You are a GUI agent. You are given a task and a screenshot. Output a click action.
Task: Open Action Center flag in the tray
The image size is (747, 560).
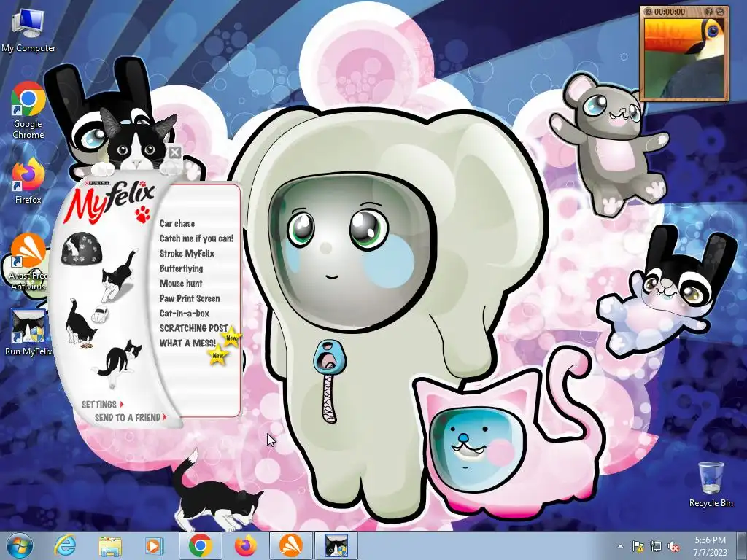[638, 546]
